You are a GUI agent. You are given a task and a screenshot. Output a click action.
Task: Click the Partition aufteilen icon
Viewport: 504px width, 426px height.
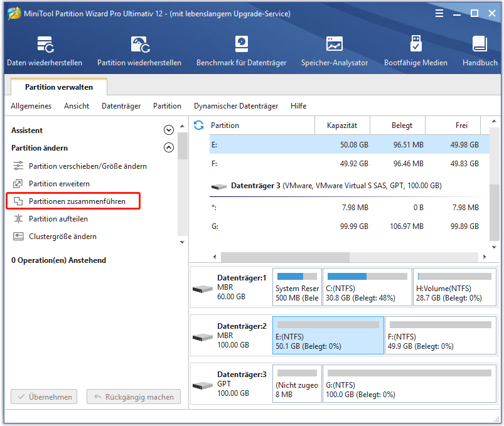[x=18, y=219]
